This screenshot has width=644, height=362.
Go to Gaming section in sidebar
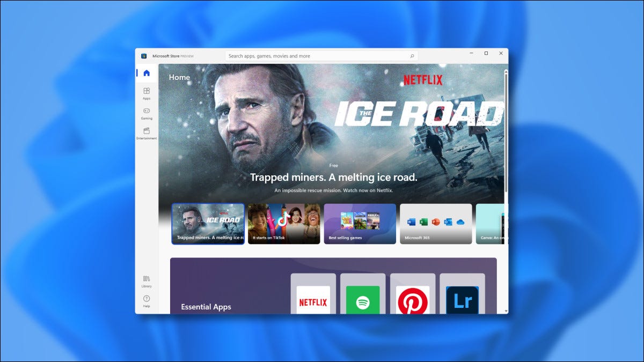pyautogui.click(x=147, y=114)
